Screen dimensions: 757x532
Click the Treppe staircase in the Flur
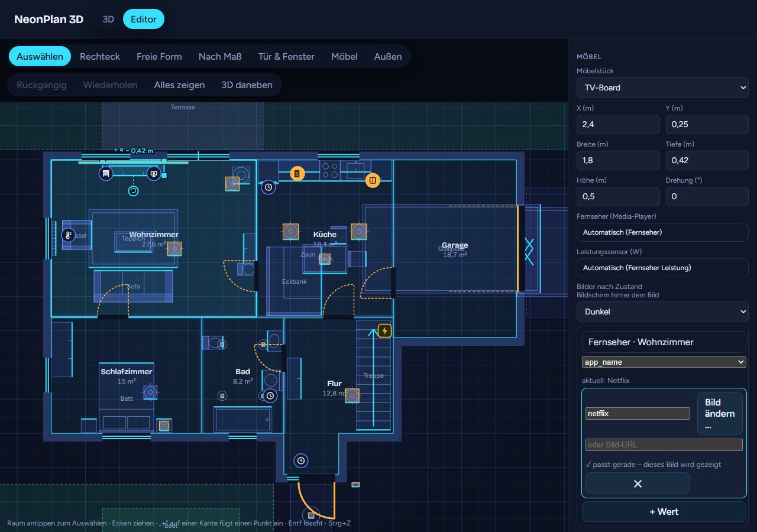[374, 375]
